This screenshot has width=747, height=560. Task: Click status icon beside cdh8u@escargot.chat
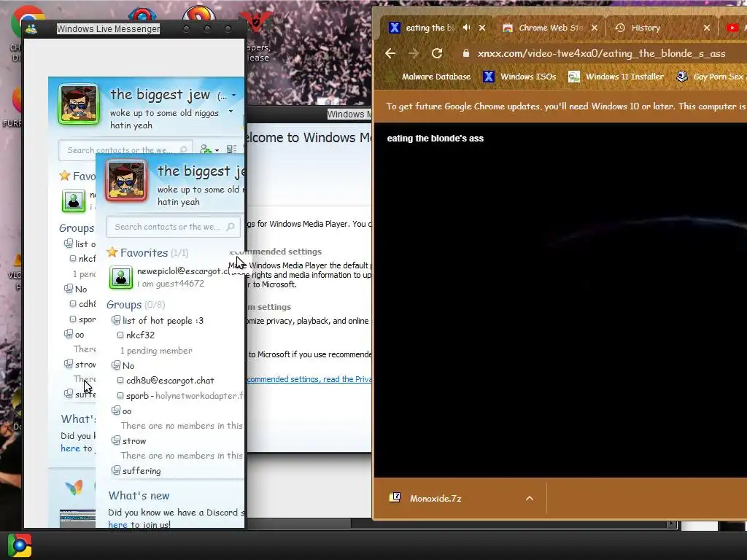pos(120,381)
